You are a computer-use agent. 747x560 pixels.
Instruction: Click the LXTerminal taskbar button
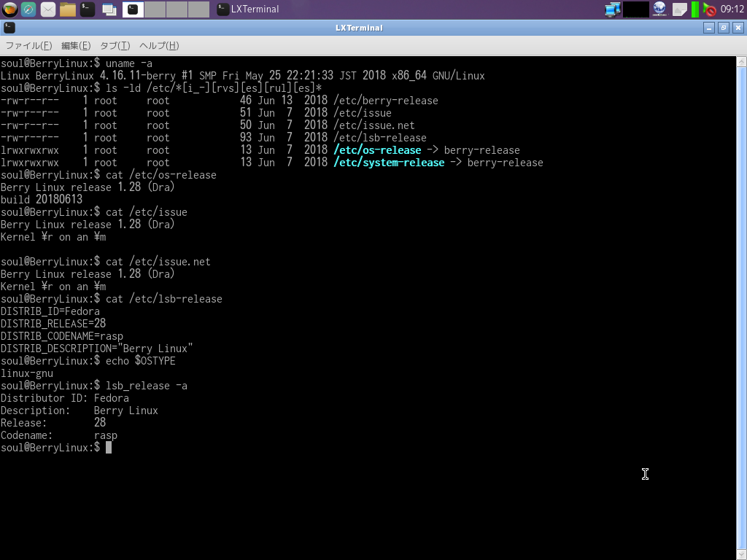click(248, 9)
